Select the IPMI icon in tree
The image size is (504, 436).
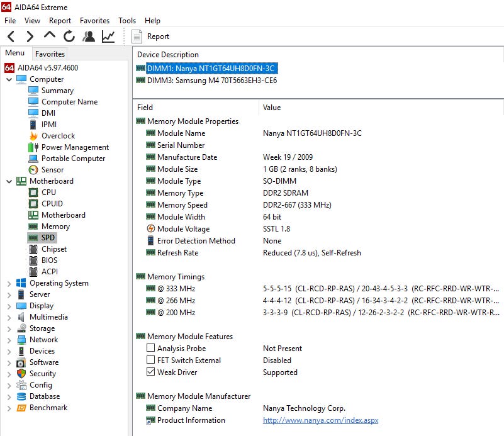click(33, 125)
